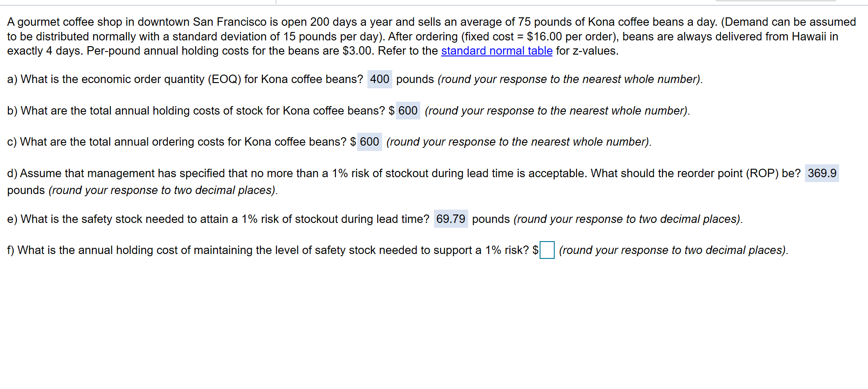Open the standard normal table link

[497, 51]
